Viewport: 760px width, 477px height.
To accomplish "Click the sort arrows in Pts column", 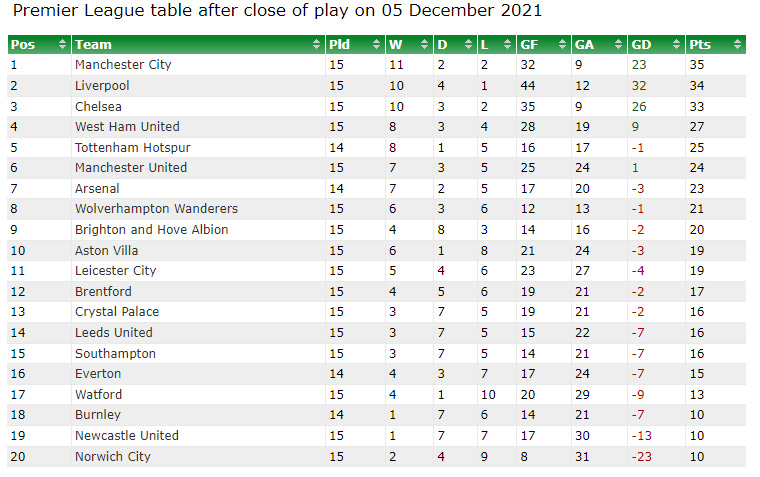I will point(737,44).
